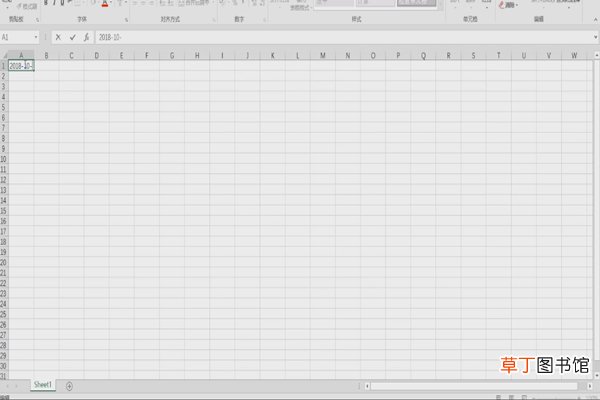
Task: Select row 10 header
Action: tap(4, 159)
